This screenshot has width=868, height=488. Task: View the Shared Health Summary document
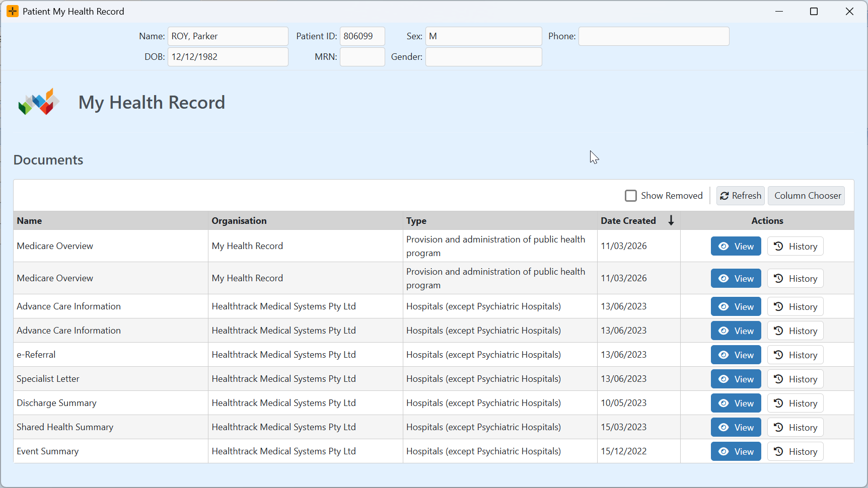coord(736,427)
